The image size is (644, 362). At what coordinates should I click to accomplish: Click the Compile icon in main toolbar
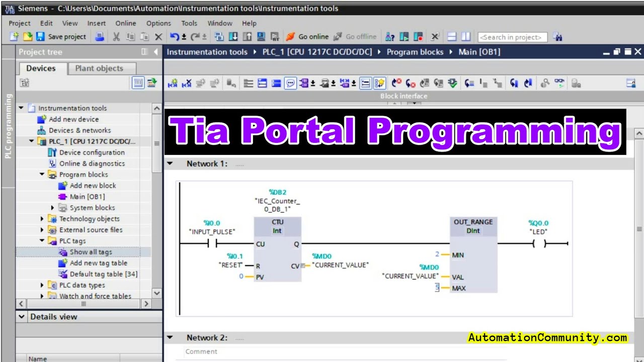pos(219,37)
